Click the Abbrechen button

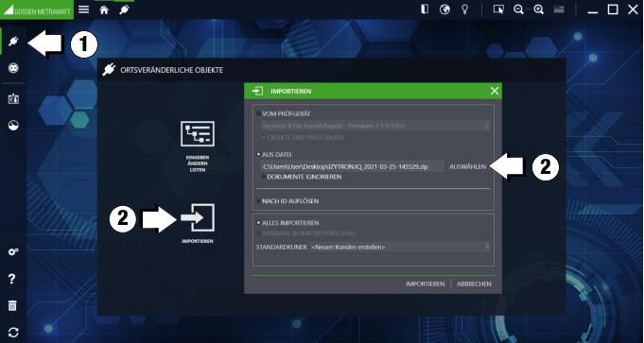pos(474,283)
